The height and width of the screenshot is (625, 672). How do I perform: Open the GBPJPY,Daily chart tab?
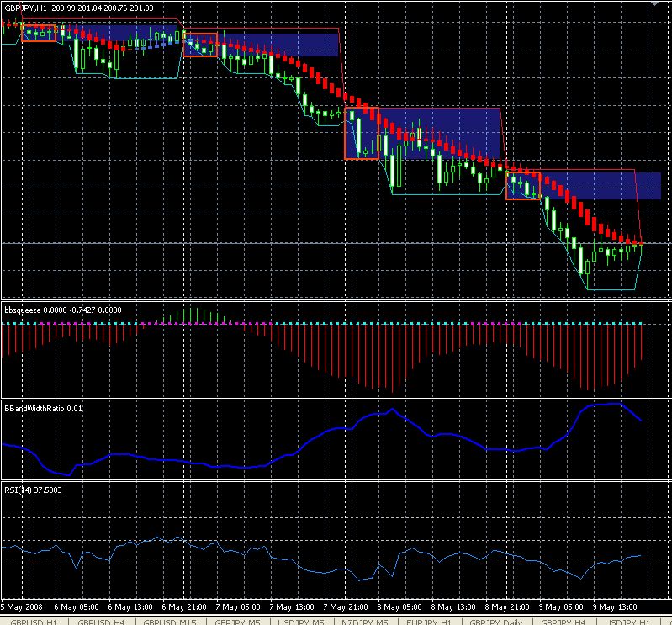(x=496, y=622)
